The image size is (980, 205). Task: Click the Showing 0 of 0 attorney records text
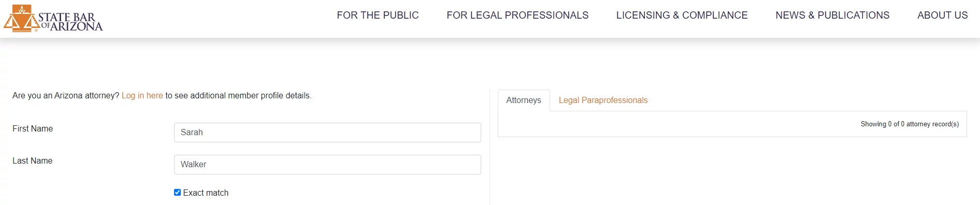910,124
